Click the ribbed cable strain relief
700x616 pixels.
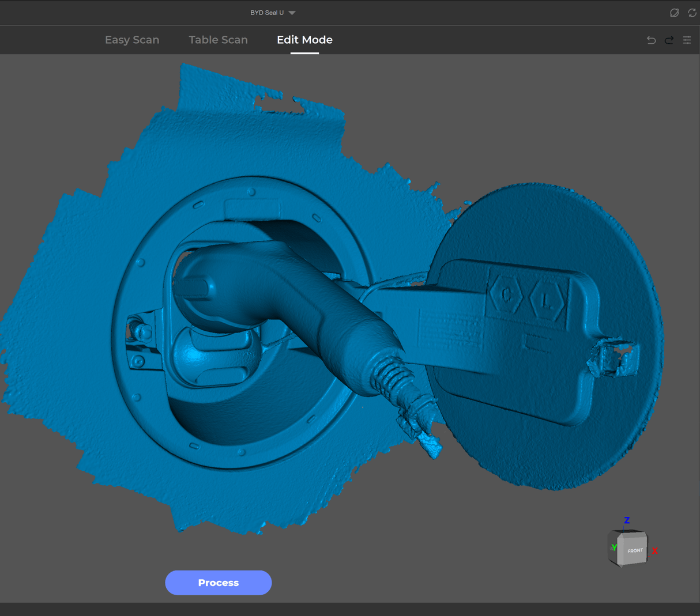pos(392,375)
